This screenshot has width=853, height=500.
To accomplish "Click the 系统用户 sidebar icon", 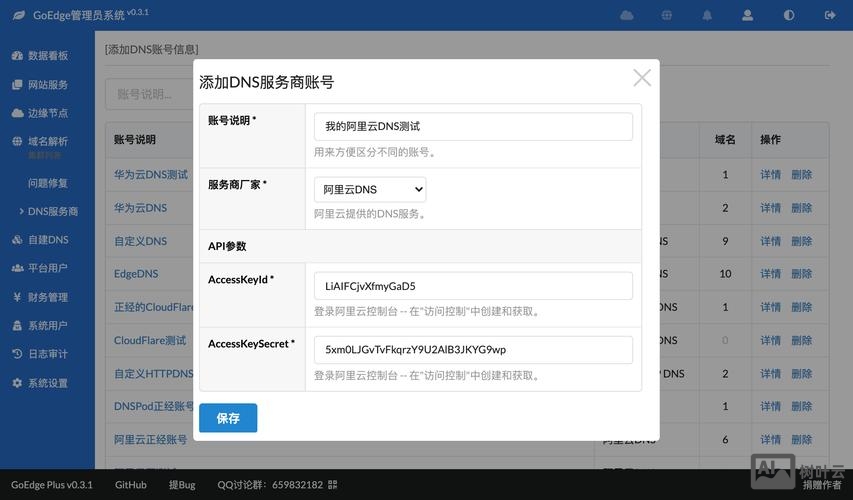I will (17, 325).
